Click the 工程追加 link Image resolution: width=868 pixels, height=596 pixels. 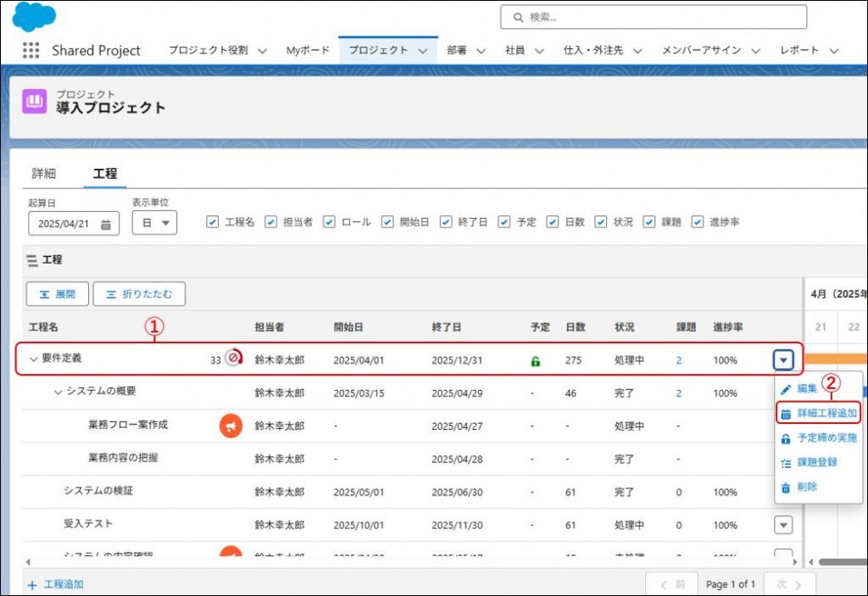(56, 584)
